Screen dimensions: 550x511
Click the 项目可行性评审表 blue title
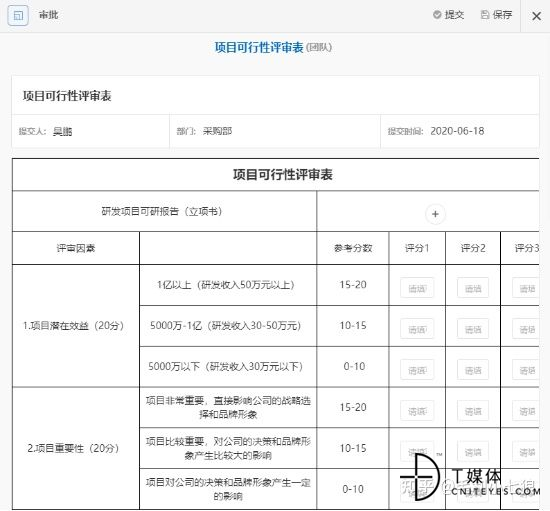(x=259, y=47)
